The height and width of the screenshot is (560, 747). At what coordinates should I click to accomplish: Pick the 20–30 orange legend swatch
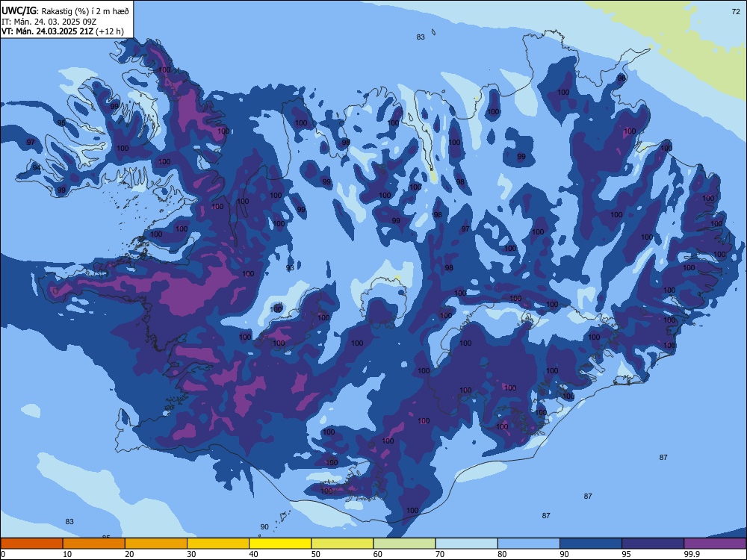click(x=156, y=544)
